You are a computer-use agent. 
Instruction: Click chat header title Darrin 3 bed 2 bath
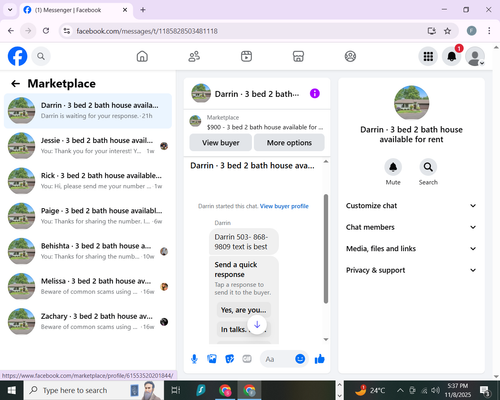tap(257, 94)
